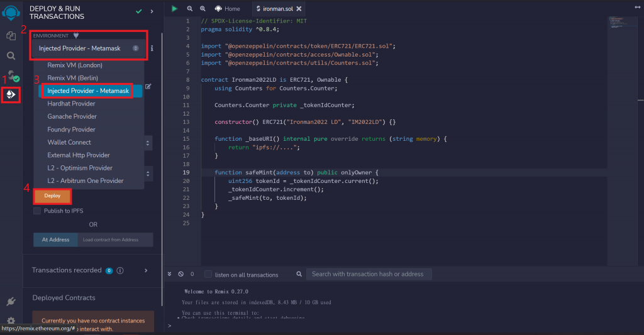Click the Transactions recorded count badge
Image resolution: width=644 pixels, height=335 pixels.
109,270
